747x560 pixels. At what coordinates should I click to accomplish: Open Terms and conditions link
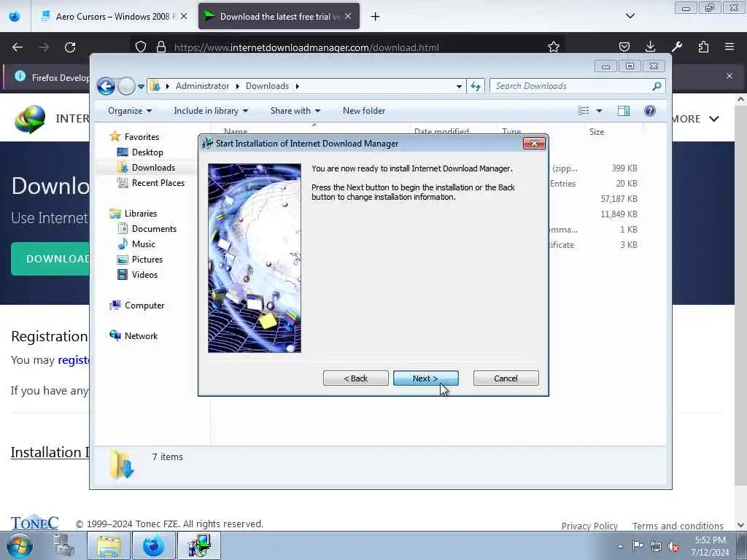[678, 526]
